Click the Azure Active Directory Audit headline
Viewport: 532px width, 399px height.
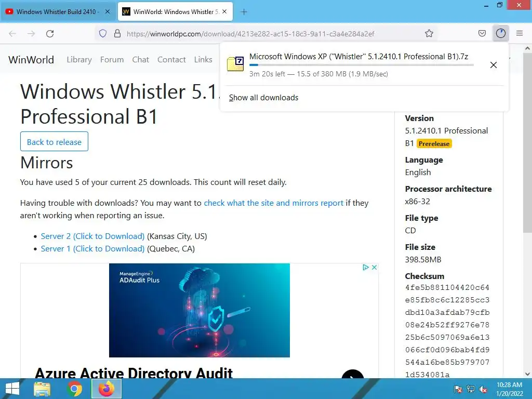click(x=134, y=373)
